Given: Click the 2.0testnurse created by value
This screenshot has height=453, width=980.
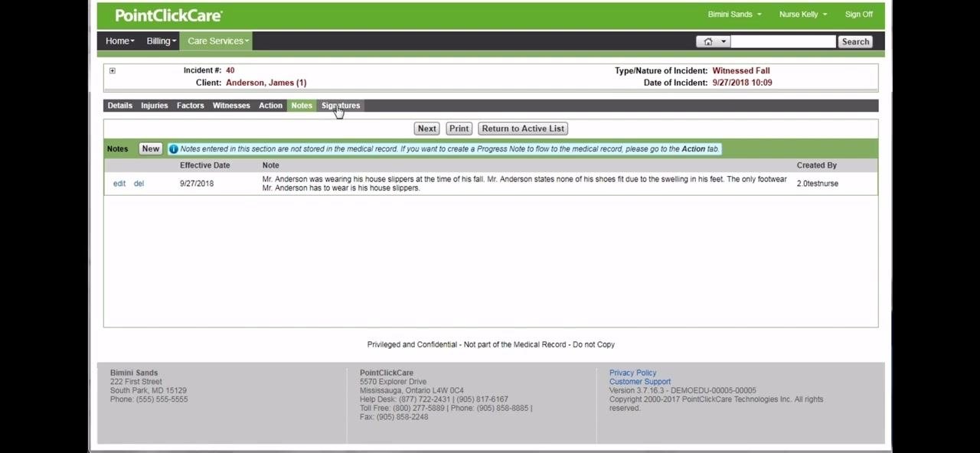Looking at the screenshot, I should (817, 184).
